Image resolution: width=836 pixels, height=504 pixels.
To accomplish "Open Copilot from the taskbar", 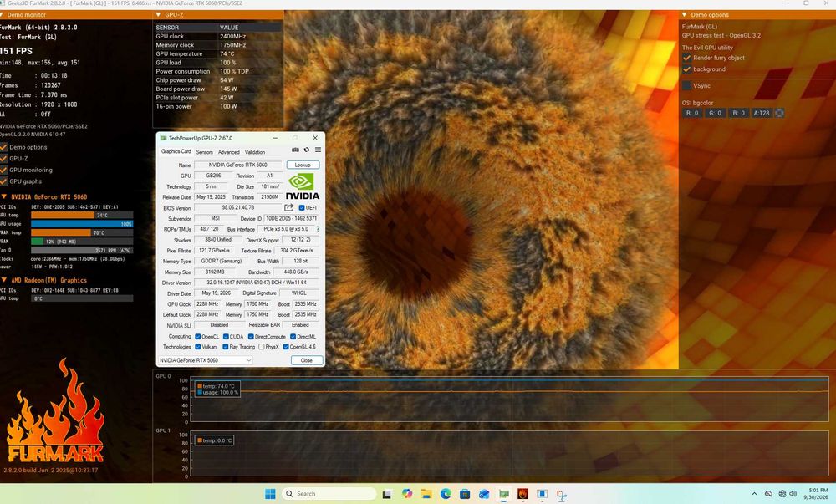I will [407, 494].
